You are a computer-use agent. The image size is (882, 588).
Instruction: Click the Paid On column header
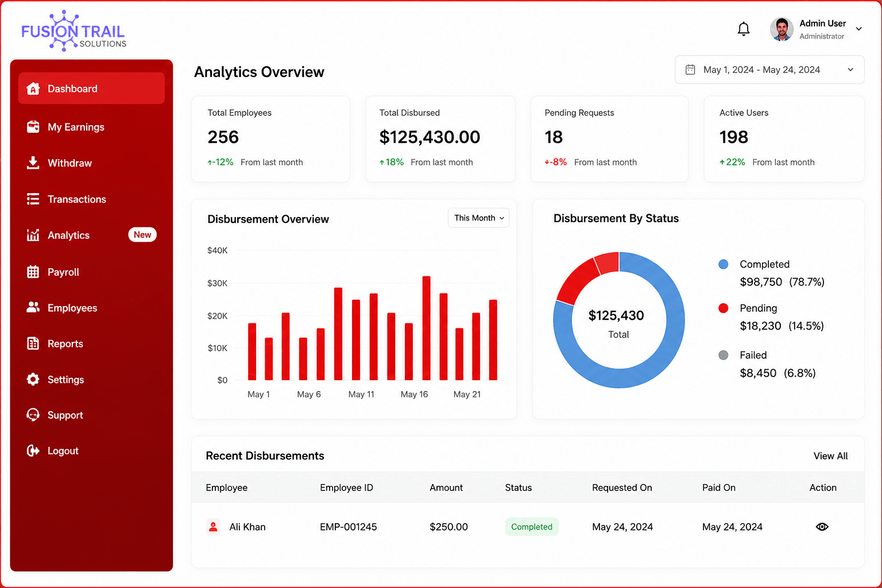(719, 488)
